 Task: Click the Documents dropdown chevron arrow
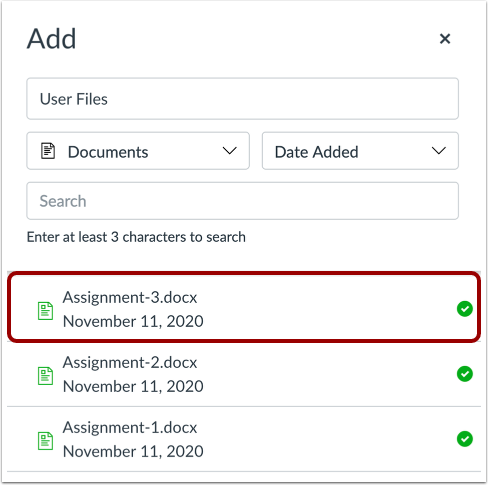coord(230,151)
